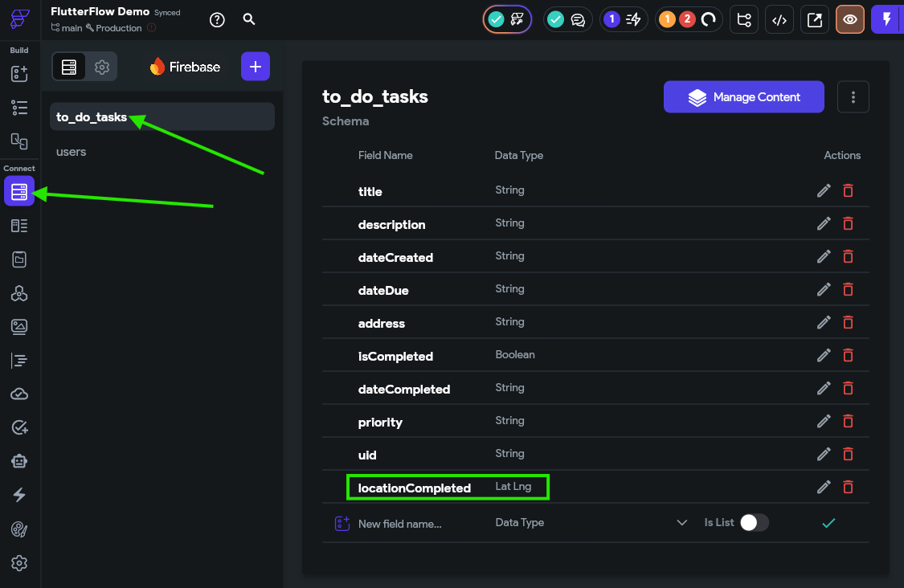The width and height of the screenshot is (904, 588).
Task: Click the preview eye button
Action: [850, 19]
